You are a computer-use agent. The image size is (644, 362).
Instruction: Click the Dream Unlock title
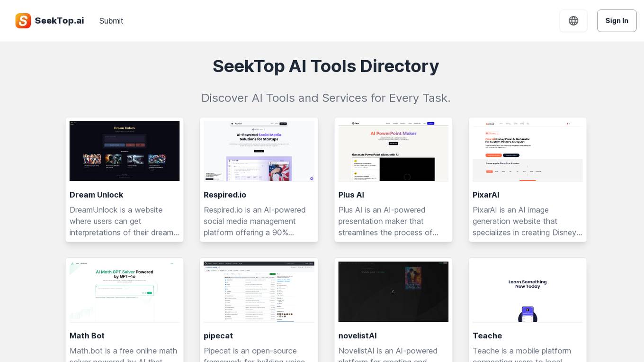(96, 195)
